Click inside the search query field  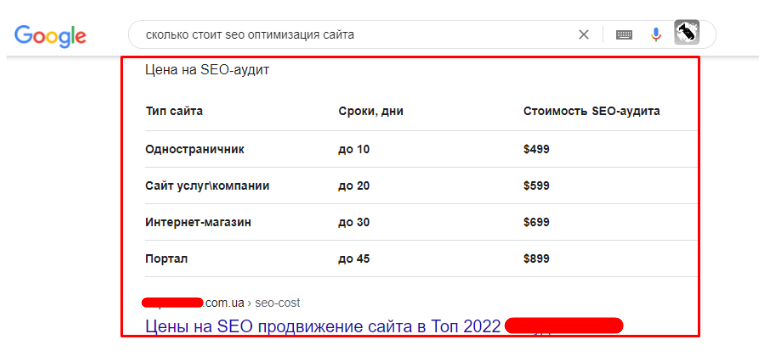(x=357, y=35)
